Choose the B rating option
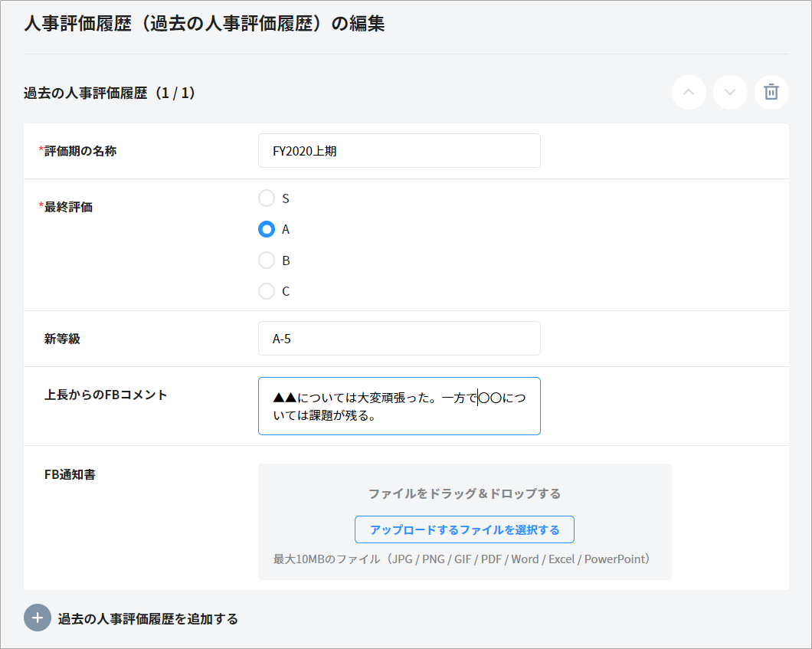812x649 pixels. 267,261
